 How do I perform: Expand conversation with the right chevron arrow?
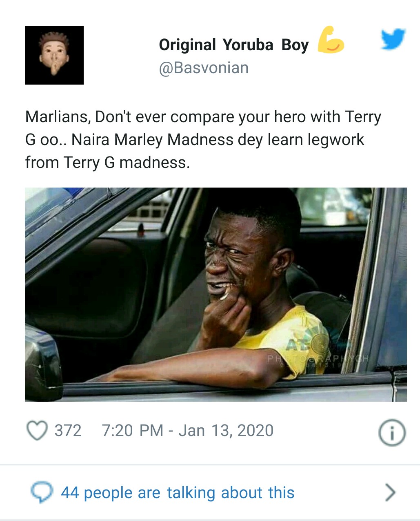390,492
